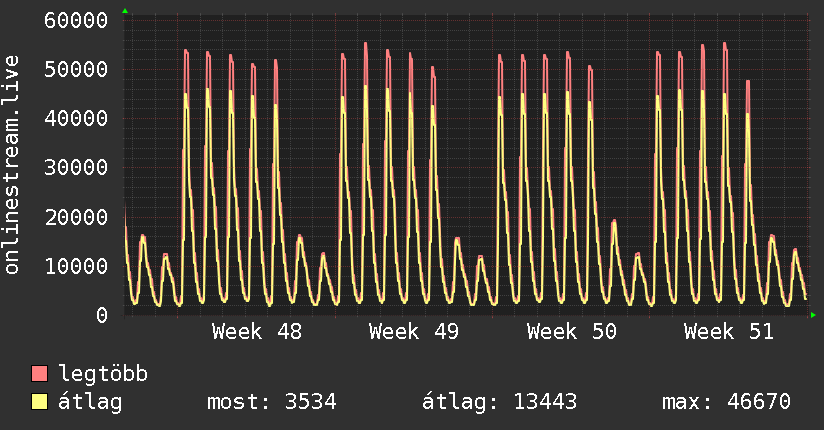Click the 20000 y-axis value
The height and width of the screenshot is (430, 824).
pyautogui.click(x=76, y=217)
